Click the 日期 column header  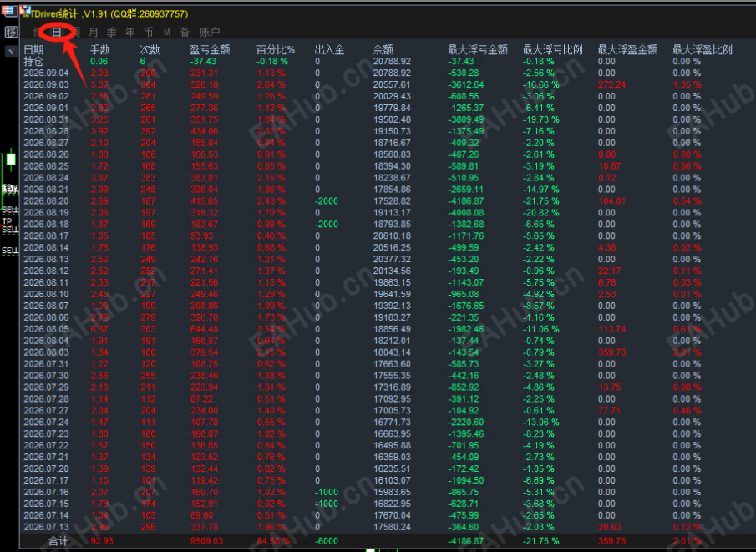(33, 49)
